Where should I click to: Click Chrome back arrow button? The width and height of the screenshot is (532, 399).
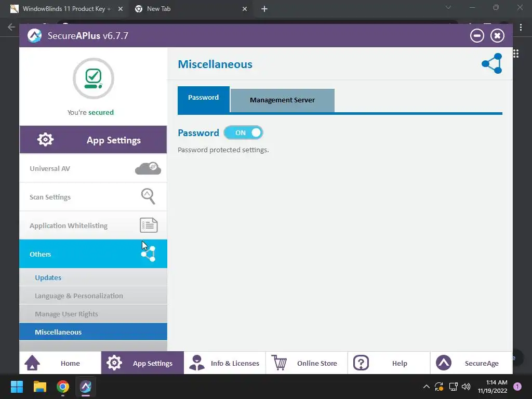(11, 27)
